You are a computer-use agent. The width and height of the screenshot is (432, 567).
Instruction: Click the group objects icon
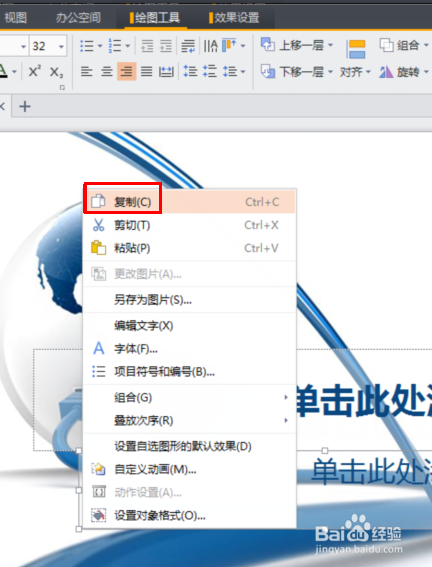(386, 45)
